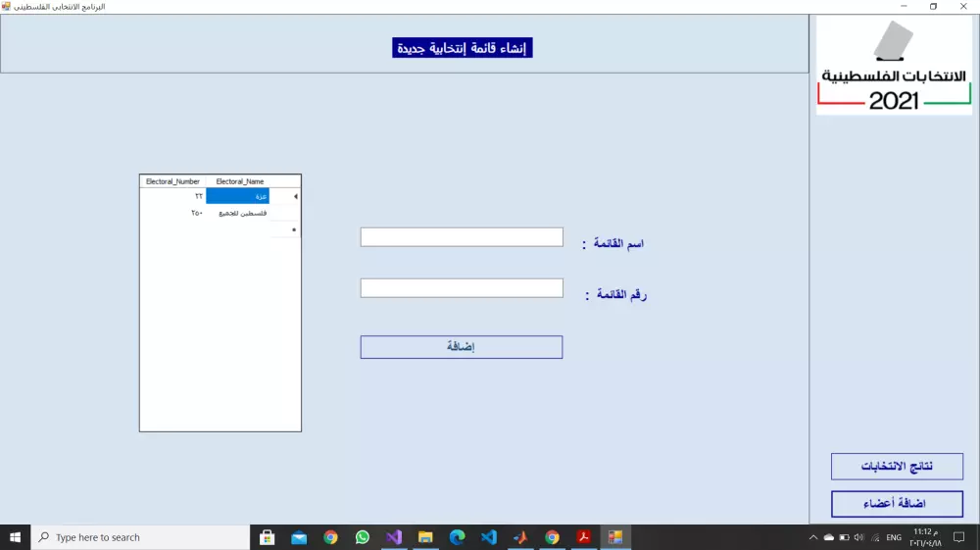Click the battery tray icon
Viewport: 980px width, 550px height.
click(x=845, y=537)
